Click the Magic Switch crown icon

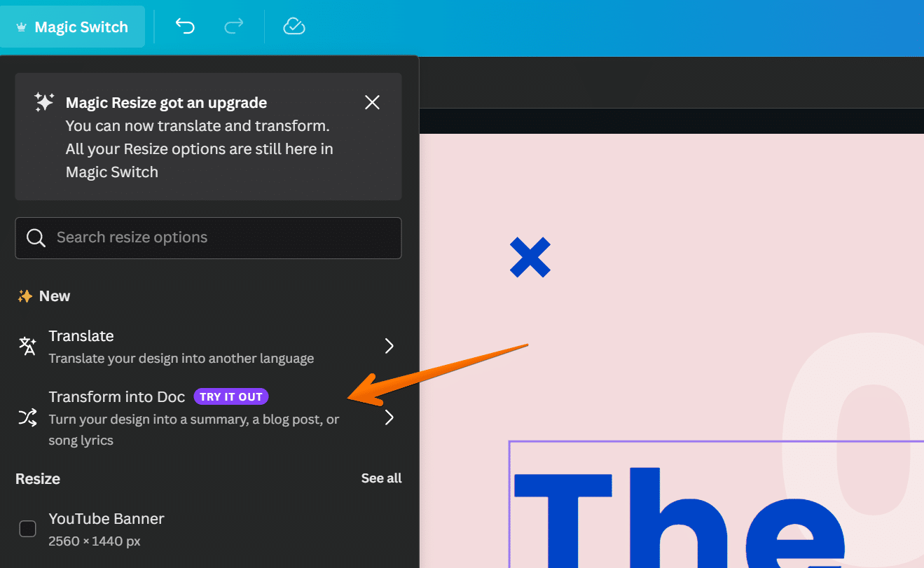[21, 27]
